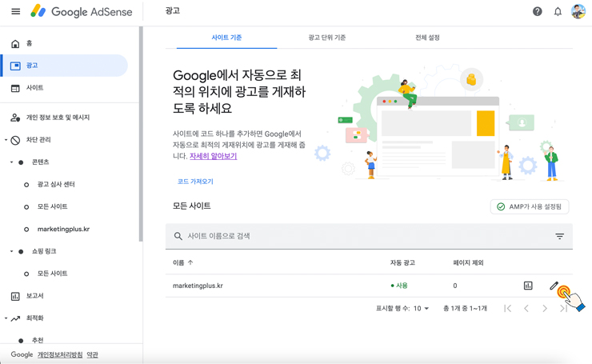Click the 페이지 제외 column header
Viewport: 592px width, 364px height.
(x=468, y=262)
